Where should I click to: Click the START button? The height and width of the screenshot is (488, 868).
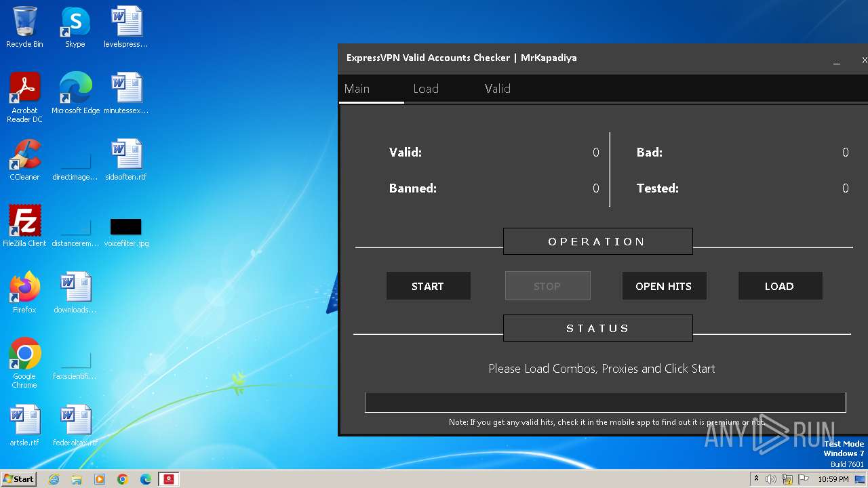pos(428,286)
